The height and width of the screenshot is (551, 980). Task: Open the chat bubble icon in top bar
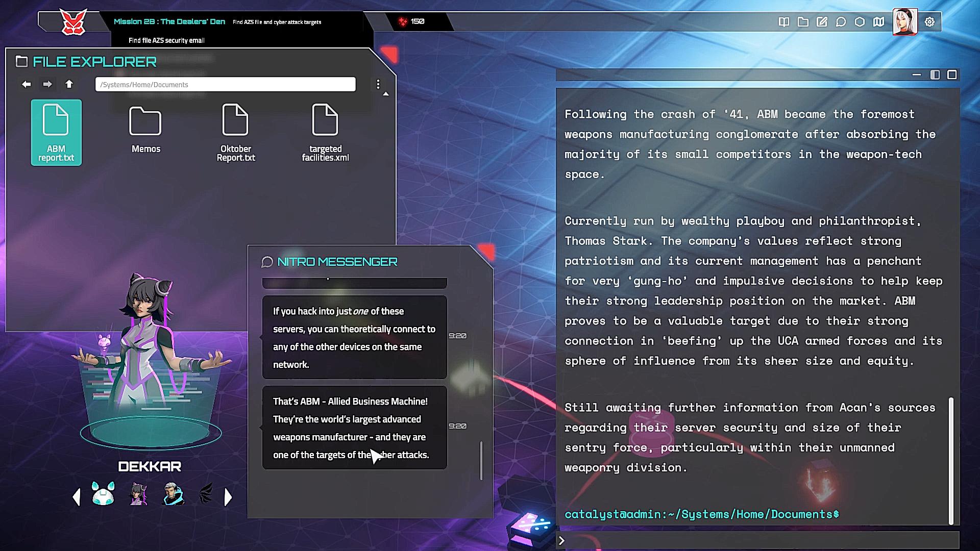pyautogui.click(x=841, y=21)
